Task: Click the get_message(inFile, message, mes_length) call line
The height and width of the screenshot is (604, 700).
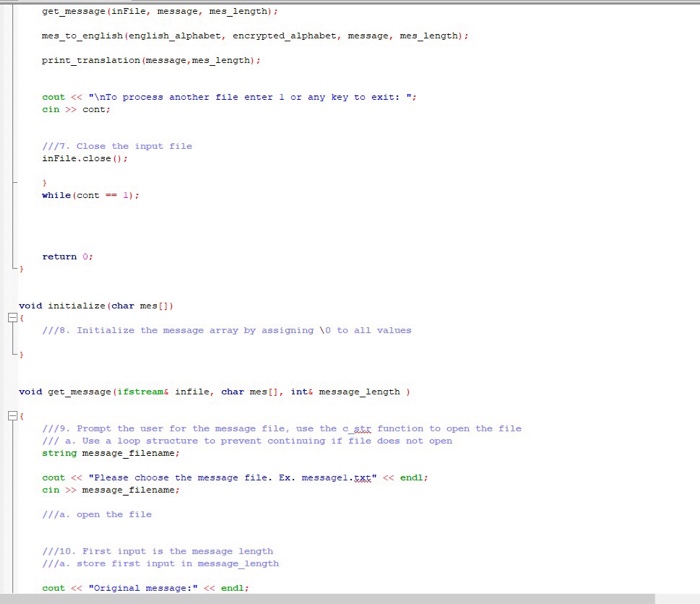Action: [159, 12]
